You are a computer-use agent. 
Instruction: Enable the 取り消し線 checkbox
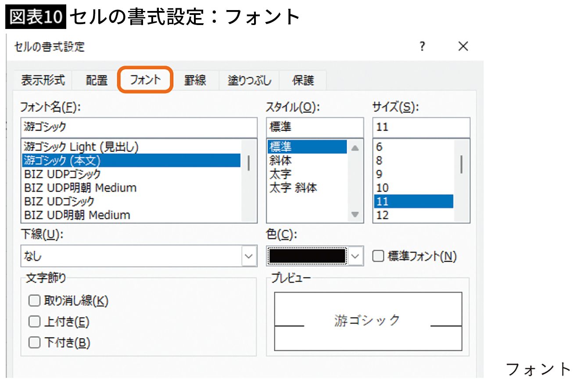(34, 301)
